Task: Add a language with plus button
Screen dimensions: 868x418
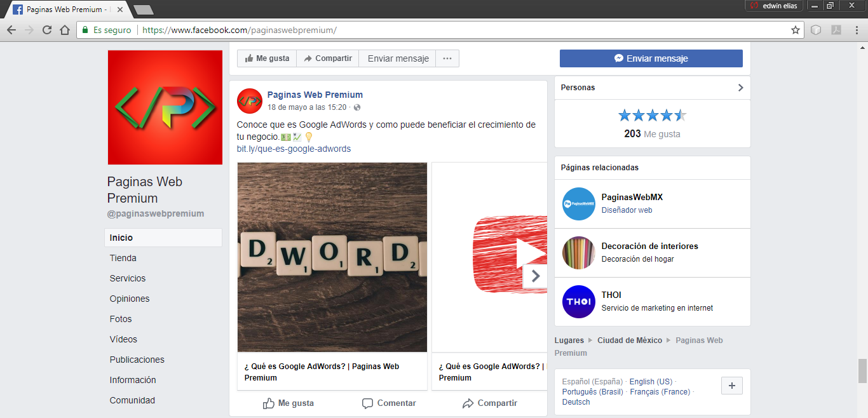Action: [x=732, y=385]
